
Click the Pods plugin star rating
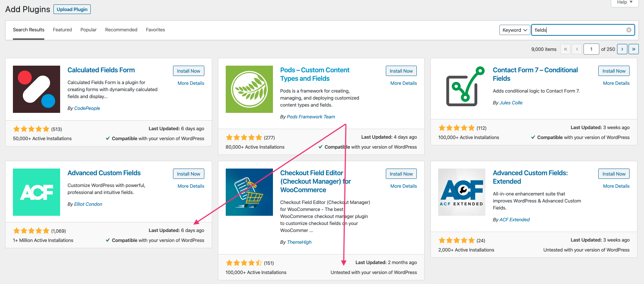244,138
